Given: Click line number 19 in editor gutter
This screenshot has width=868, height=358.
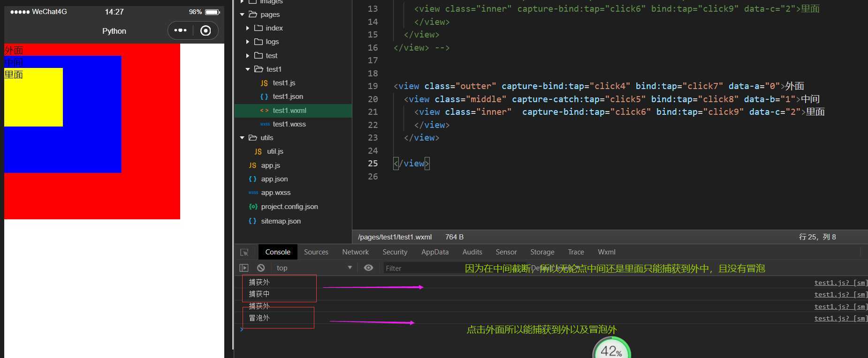Looking at the screenshot, I should point(373,86).
